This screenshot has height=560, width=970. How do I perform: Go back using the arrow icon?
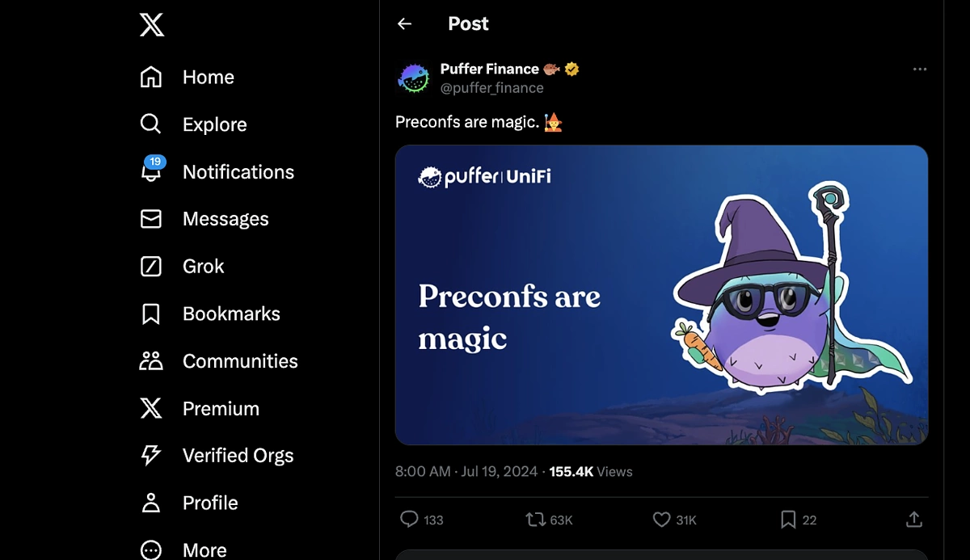pos(405,24)
